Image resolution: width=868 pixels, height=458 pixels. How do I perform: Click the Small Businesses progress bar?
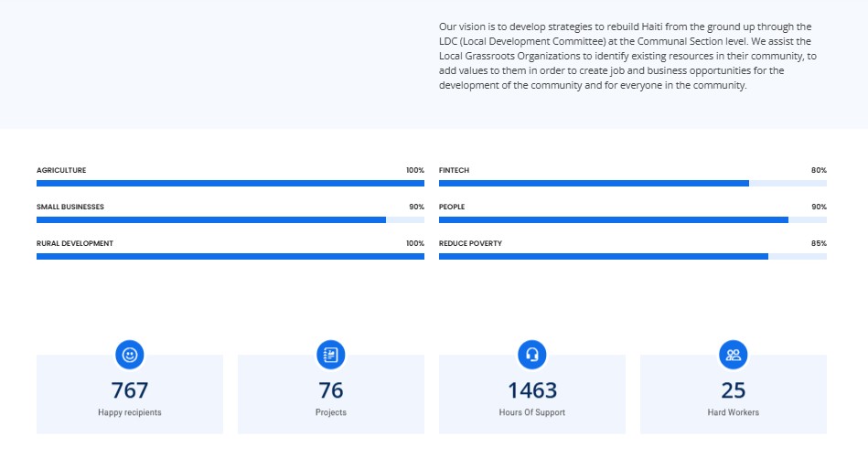click(230, 219)
